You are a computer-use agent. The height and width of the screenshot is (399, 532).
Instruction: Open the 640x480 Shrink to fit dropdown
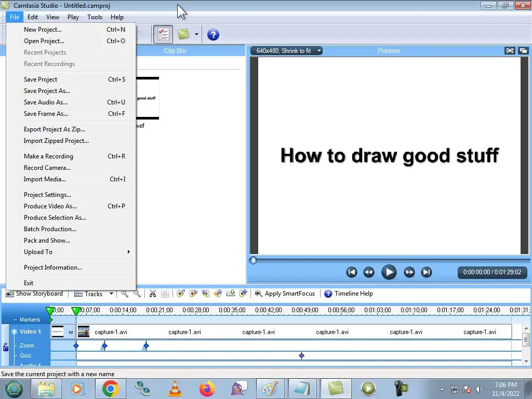click(287, 51)
